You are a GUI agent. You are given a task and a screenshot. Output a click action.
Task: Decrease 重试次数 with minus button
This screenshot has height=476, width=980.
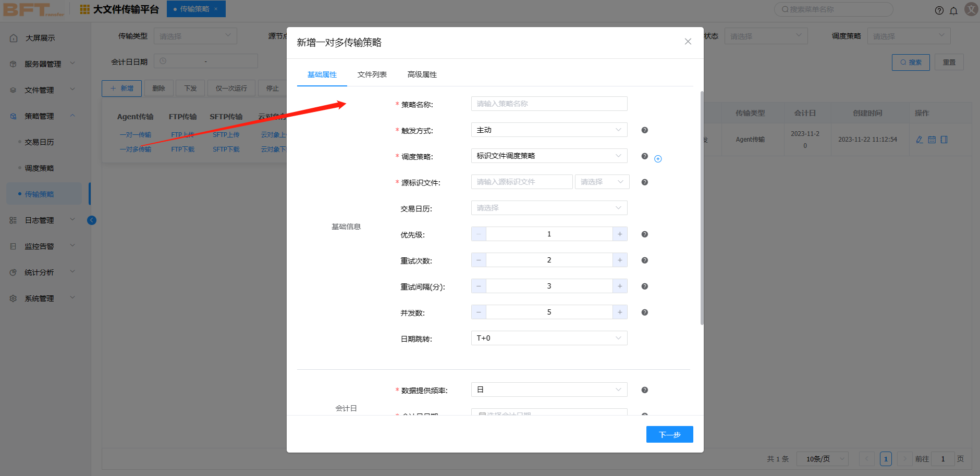pyautogui.click(x=479, y=260)
